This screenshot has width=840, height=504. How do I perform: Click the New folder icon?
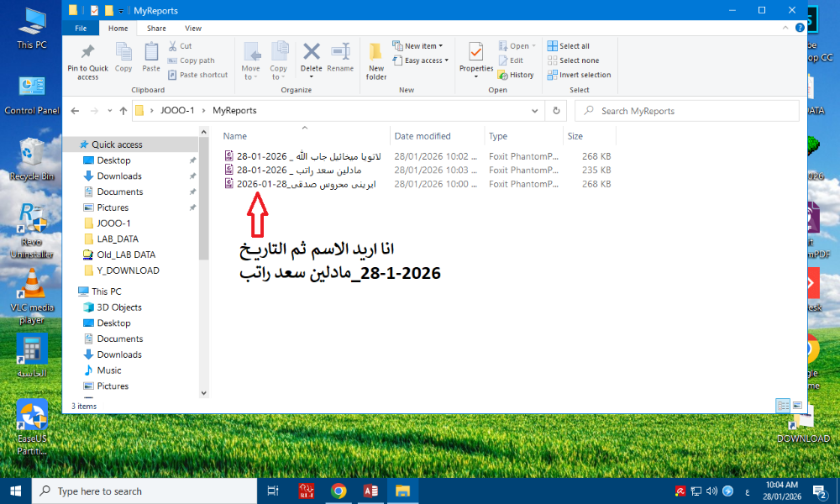pos(376,56)
